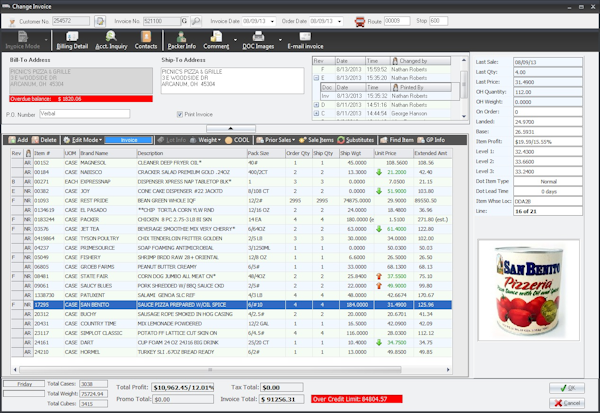Click the Last Price value 31.4900
600x413 pixels.
pos(548,82)
